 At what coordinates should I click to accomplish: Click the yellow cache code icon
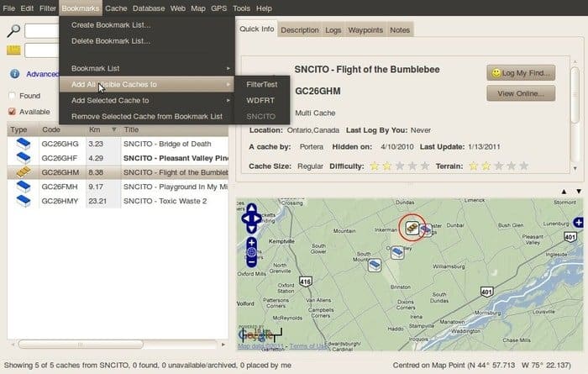tap(13, 50)
